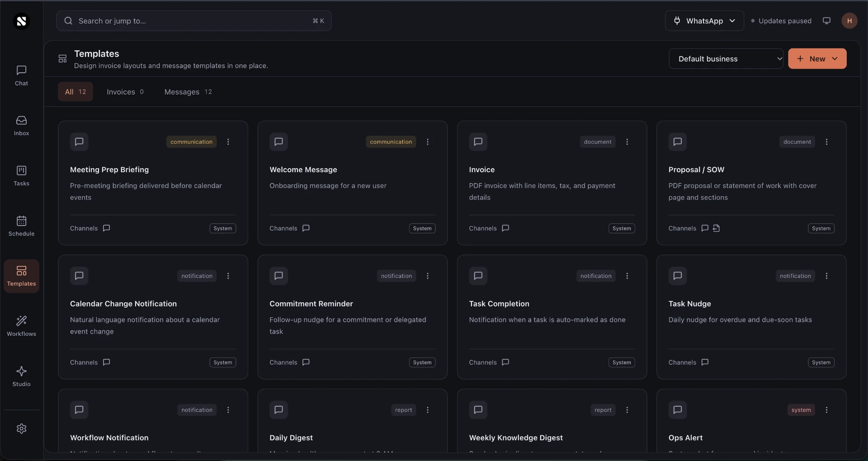
Task: Switch to the Invoices tab
Action: [125, 92]
